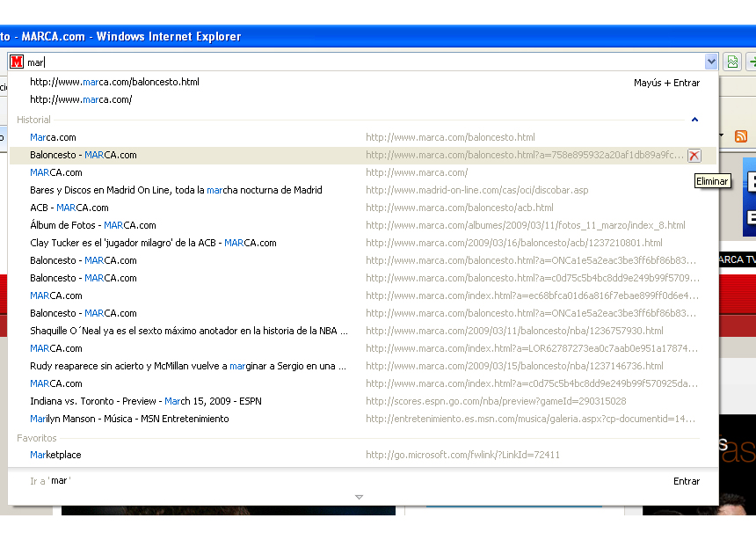Click the Ir a 'mar' option
The image size is (756, 540).
pos(50,481)
